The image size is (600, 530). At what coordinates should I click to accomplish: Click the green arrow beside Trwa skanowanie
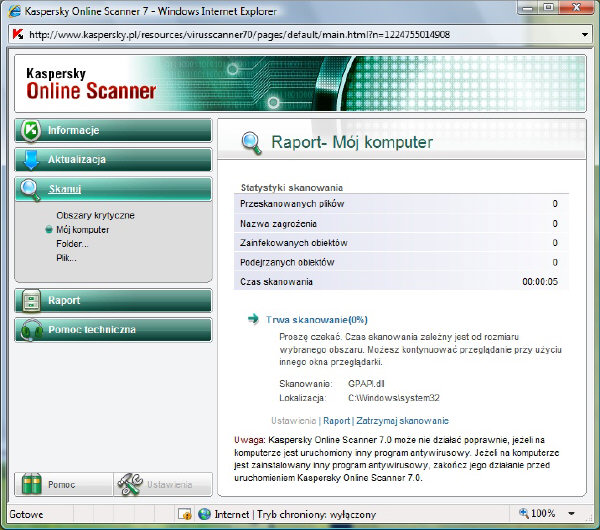click(253, 319)
